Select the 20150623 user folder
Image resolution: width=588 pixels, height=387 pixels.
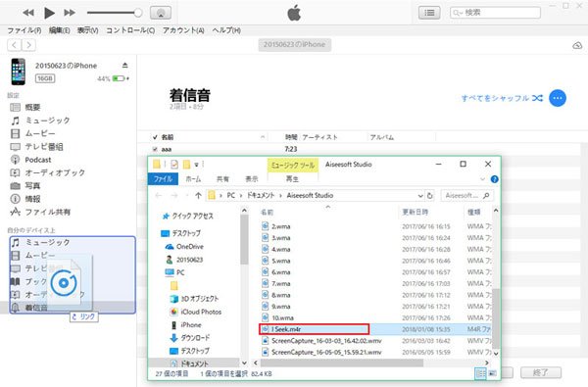[x=189, y=260]
